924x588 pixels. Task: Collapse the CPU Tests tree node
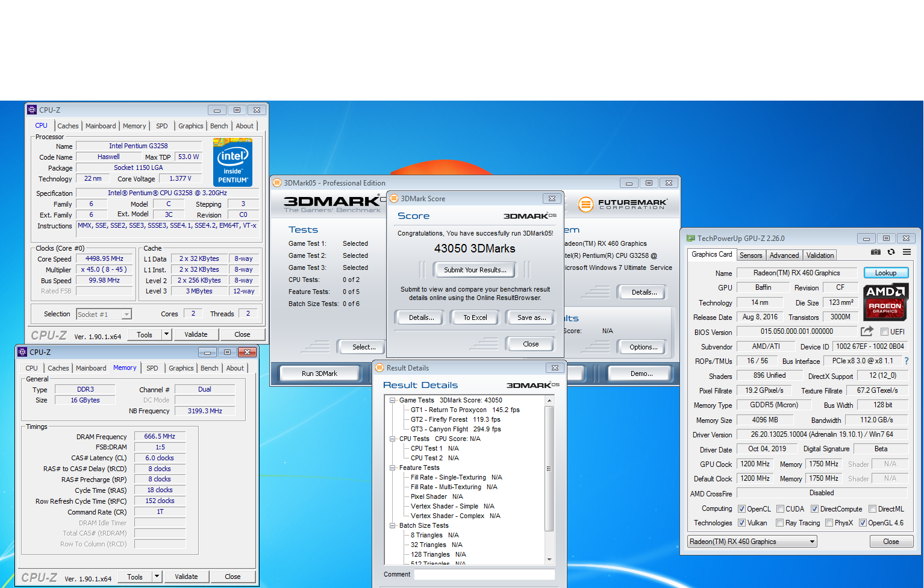(393, 439)
